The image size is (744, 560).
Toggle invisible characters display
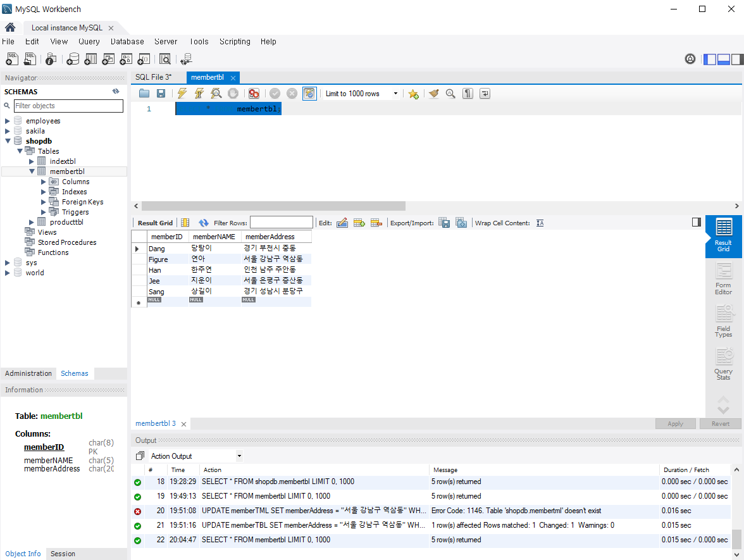pos(468,94)
